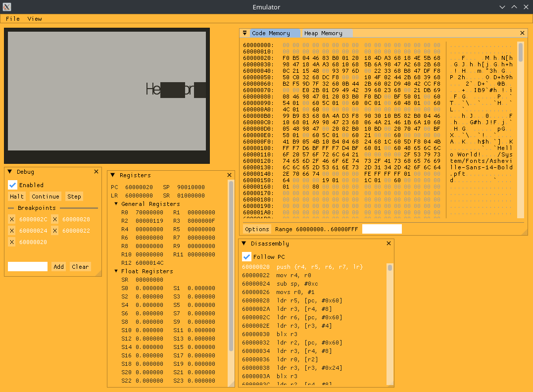
Task: Disable Follow PC in the Disassembly panel
Action: (246, 256)
